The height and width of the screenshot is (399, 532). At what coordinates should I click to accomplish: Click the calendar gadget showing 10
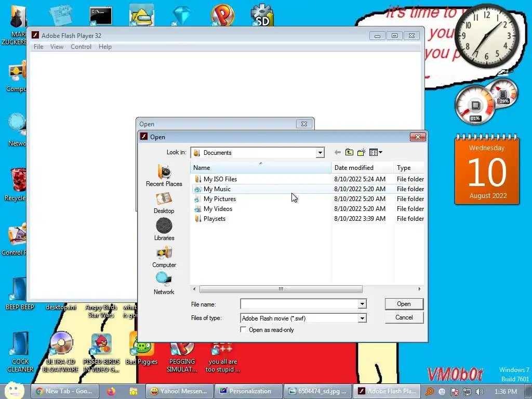(487, 169)
